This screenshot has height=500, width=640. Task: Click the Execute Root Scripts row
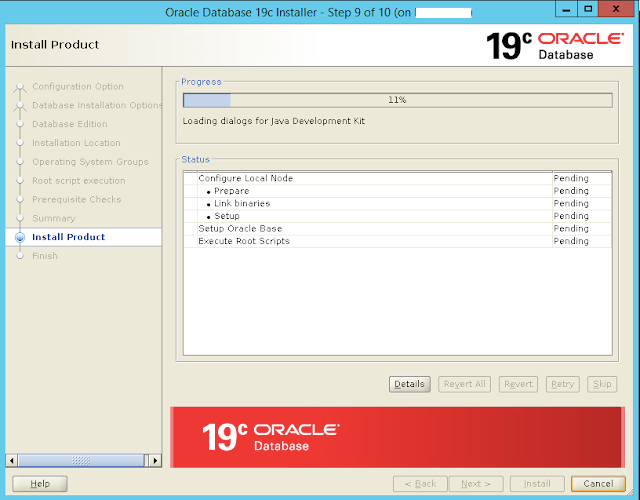(x=398, y=241)
